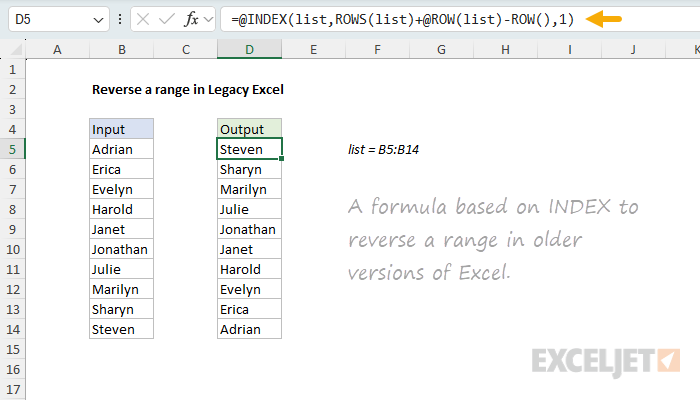Click the 'Output' header cell
The height and width of the screenshot is (400, 700).
click(250, 129)
